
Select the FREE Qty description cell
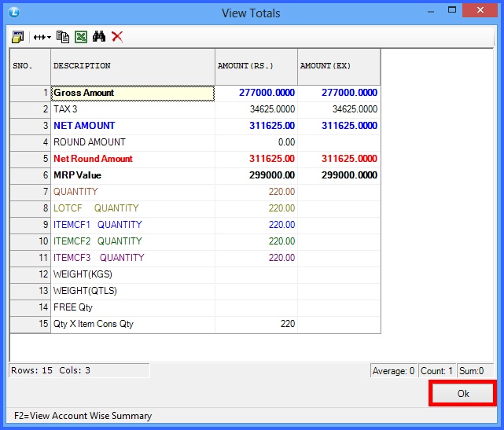pos(133,307)
